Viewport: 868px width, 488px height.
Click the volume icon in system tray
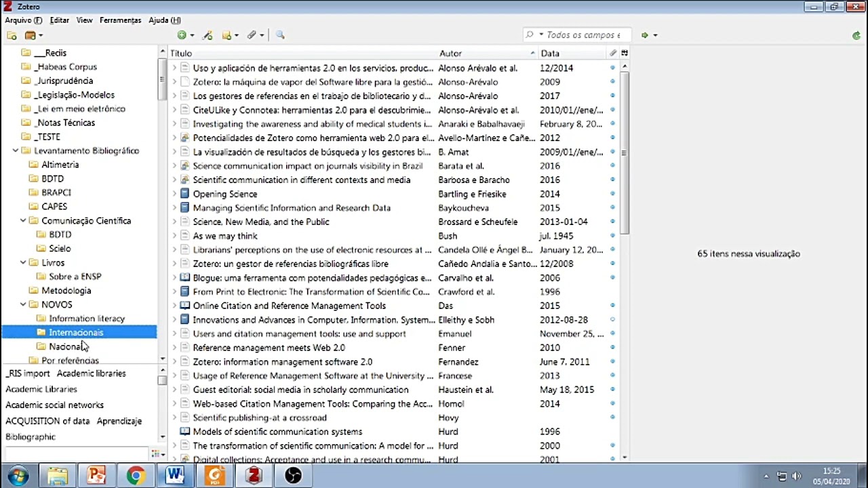[797, 476]
